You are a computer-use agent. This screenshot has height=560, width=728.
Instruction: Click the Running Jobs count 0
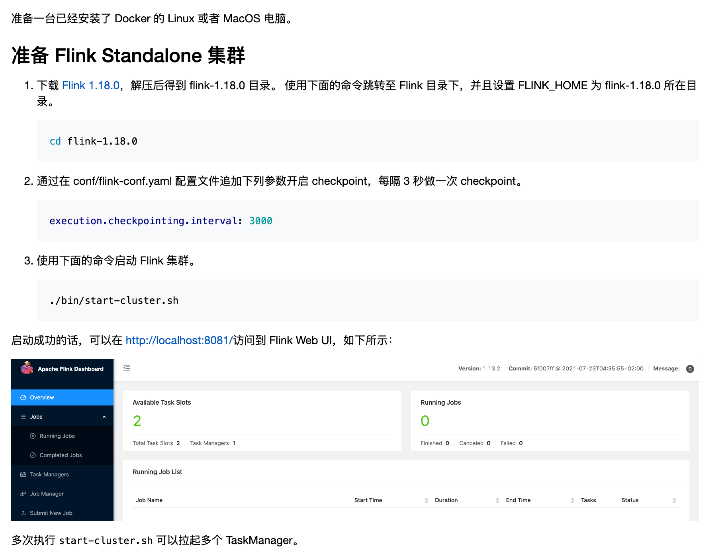pos(425,421)
